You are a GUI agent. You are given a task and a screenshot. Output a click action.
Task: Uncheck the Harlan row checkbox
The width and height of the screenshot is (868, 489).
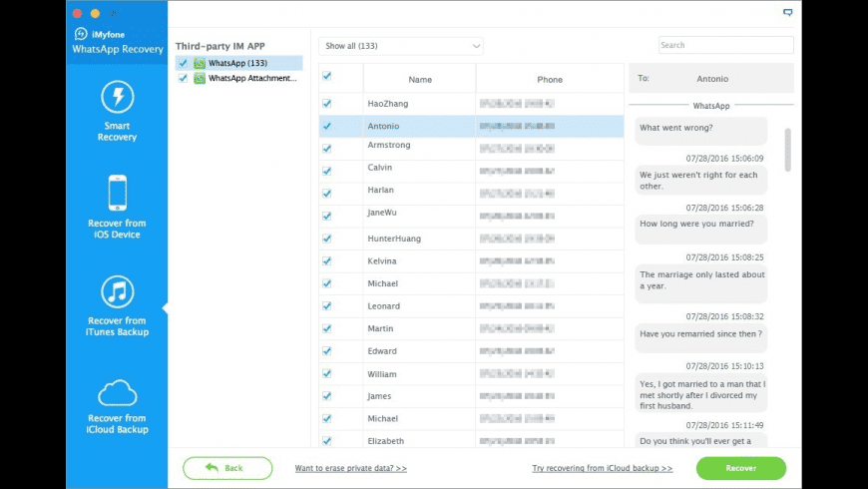point(326,194)
